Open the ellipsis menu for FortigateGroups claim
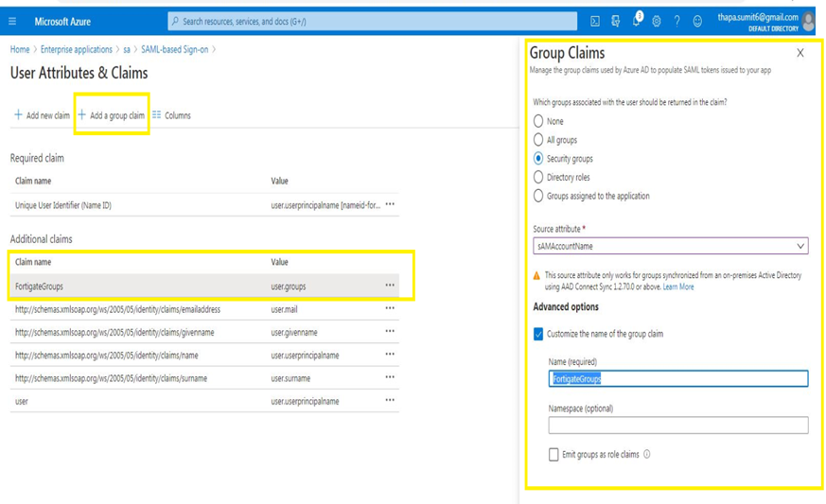Screen dimensions: 826x504 tap(390, 286)
